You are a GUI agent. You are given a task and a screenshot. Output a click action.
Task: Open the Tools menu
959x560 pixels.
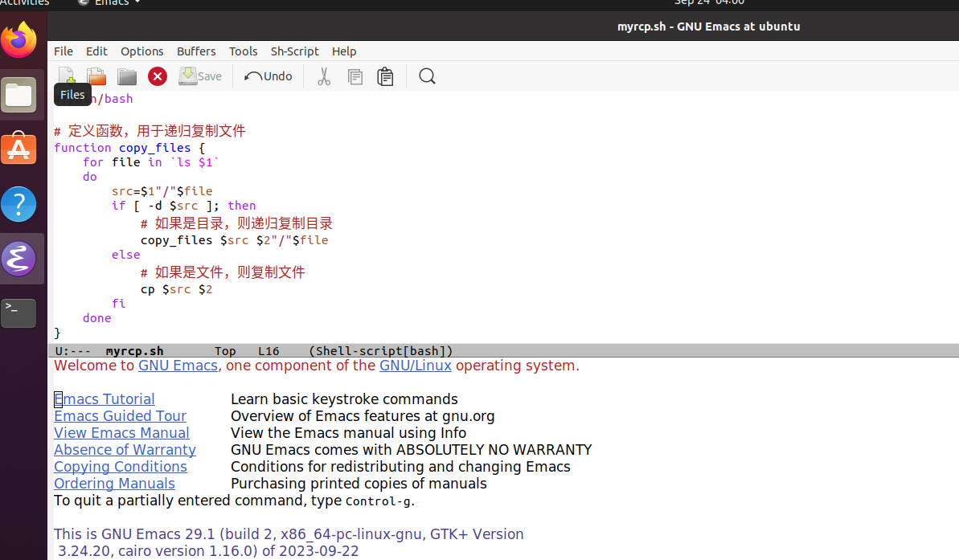(243, 51)
